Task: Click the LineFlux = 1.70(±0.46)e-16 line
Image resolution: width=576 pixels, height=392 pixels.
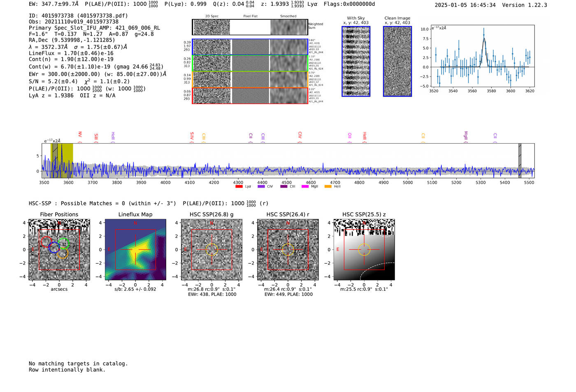Action: coord(71,53)
